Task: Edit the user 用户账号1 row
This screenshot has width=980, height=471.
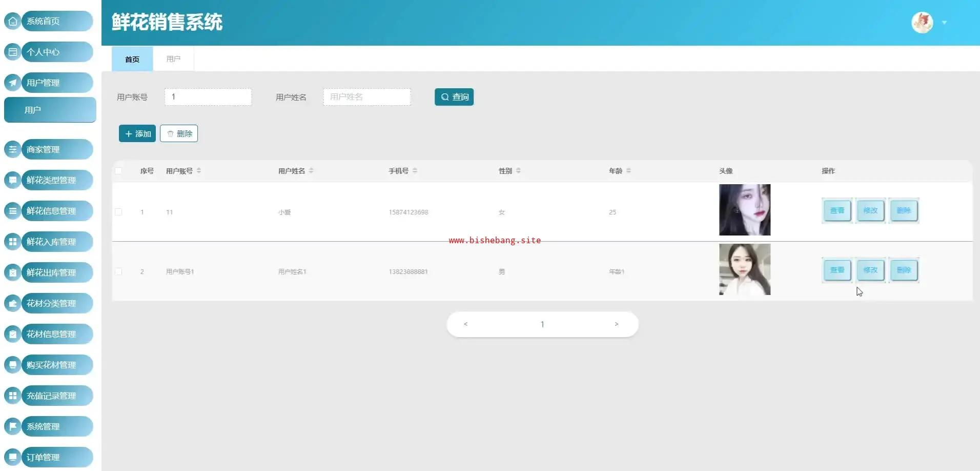Action: coord(870,270)
